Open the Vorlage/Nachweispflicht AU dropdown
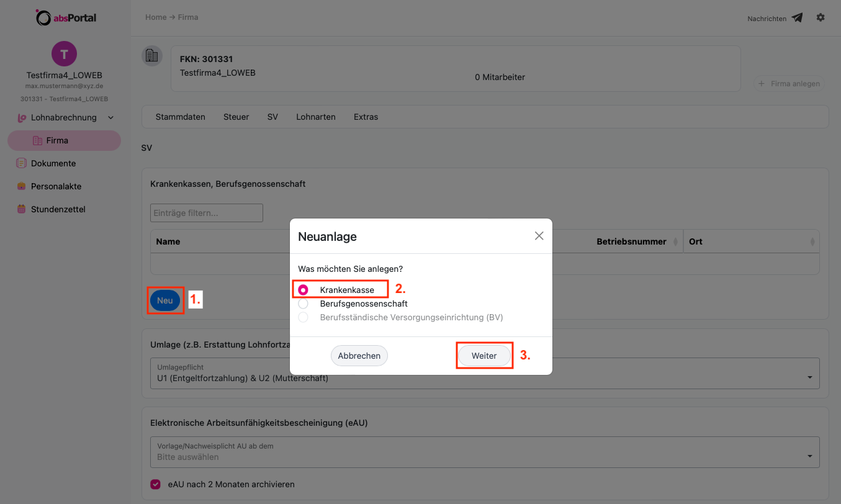The image size is (841, 504). pyautogui.click(x=485, y=452)
